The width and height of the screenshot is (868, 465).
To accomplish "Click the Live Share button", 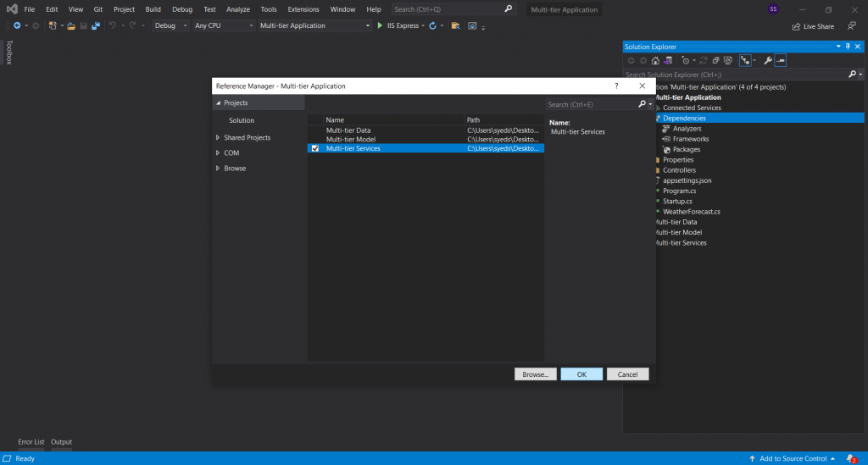I will [813, 26].
